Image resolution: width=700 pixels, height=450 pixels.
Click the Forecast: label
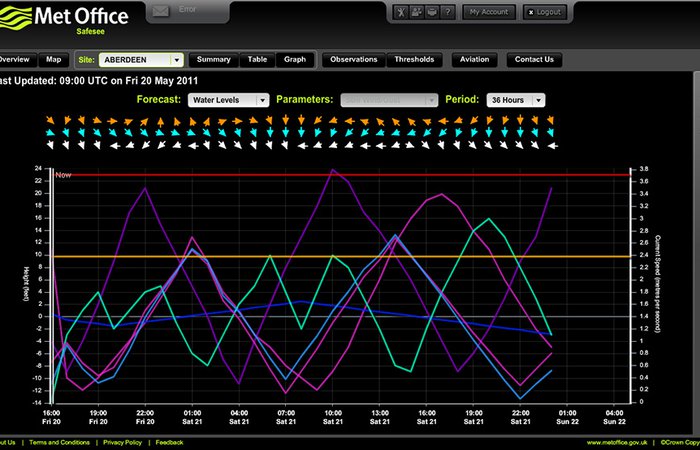click(159, 100)
